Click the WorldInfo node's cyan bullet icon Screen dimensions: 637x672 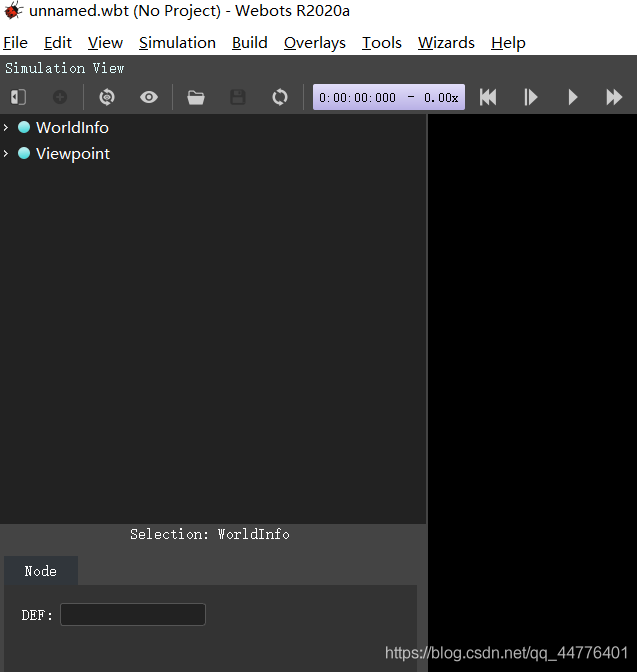24,127
